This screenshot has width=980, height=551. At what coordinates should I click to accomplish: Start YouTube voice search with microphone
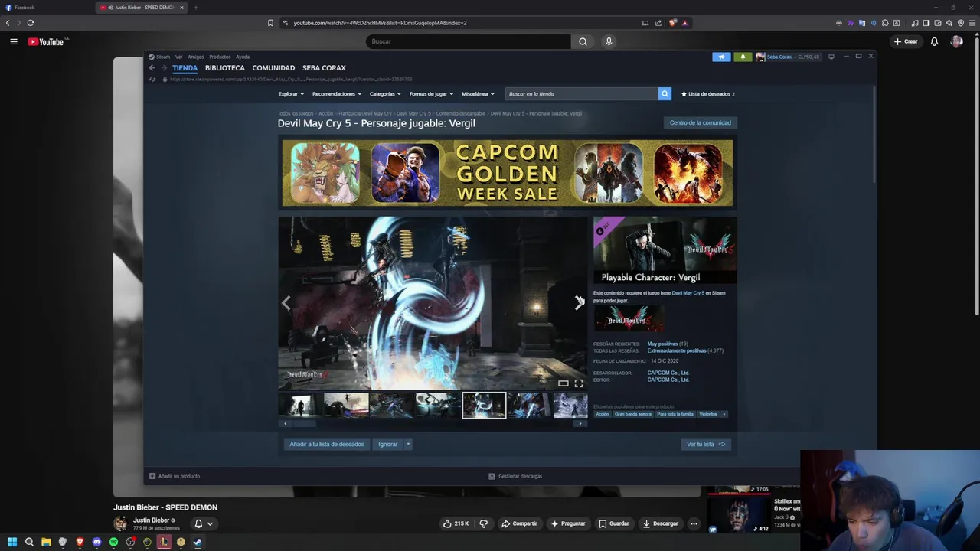[609, 41]
